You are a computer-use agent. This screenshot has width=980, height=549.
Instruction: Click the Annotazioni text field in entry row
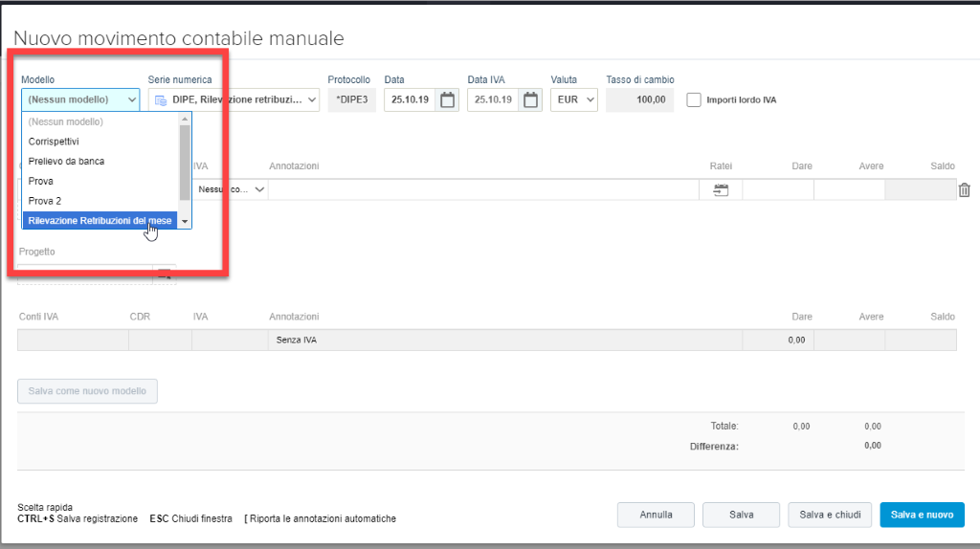tap(483, 190)
